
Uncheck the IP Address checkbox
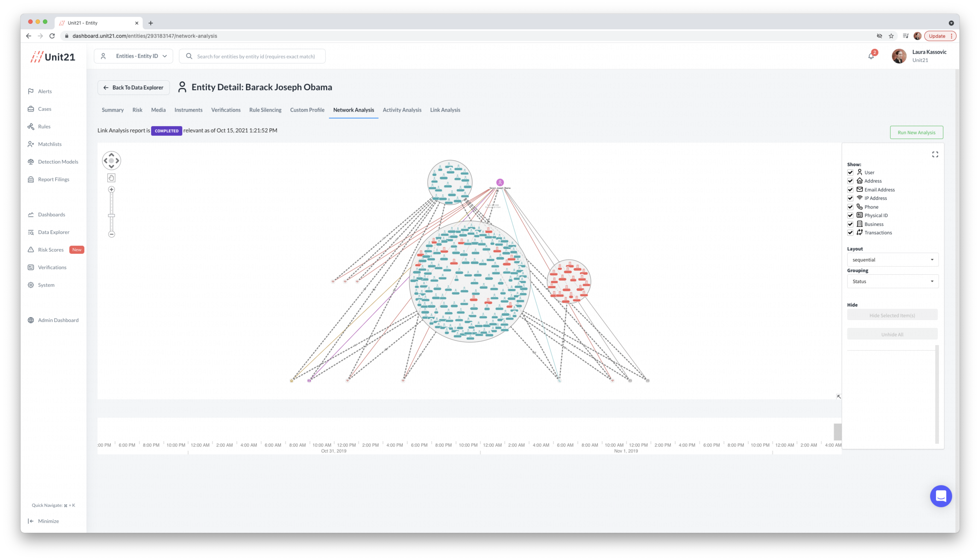[x=850, y=198]
